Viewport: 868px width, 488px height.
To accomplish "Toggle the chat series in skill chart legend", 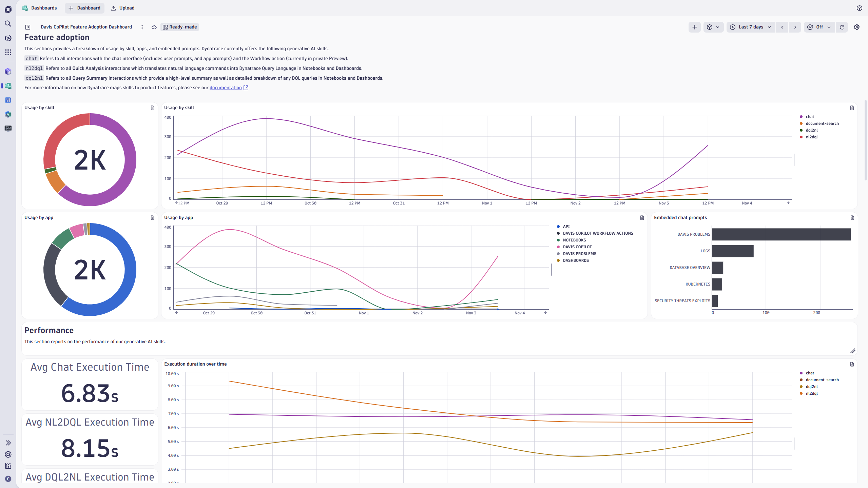I will (x=810, y=116).
